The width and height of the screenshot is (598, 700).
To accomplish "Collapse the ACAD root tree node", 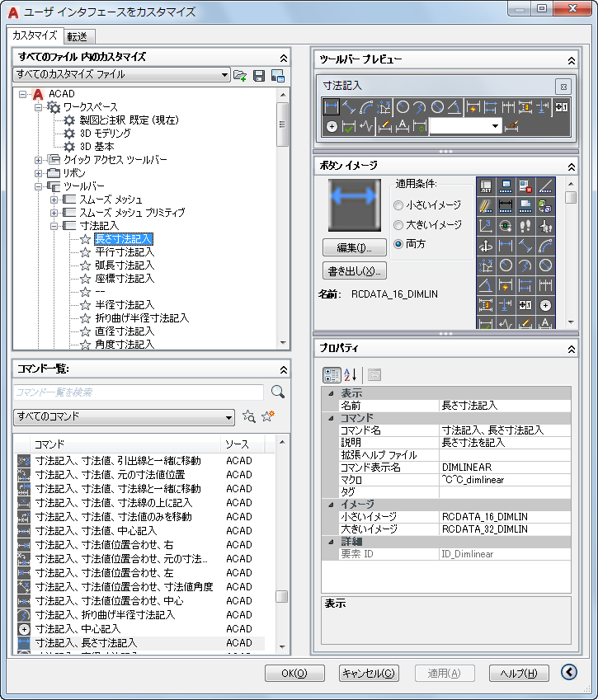I will [x=23, y=94].
